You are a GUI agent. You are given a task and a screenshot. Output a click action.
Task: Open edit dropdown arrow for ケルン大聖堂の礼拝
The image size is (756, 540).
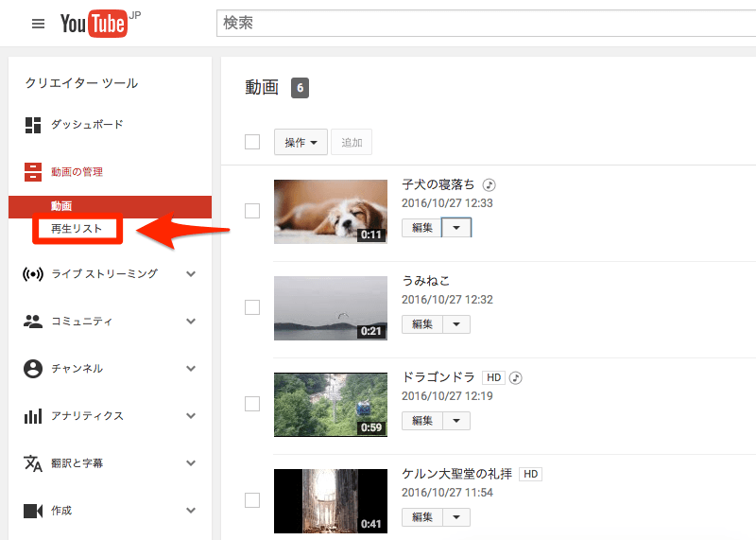[x=456, y=517]
